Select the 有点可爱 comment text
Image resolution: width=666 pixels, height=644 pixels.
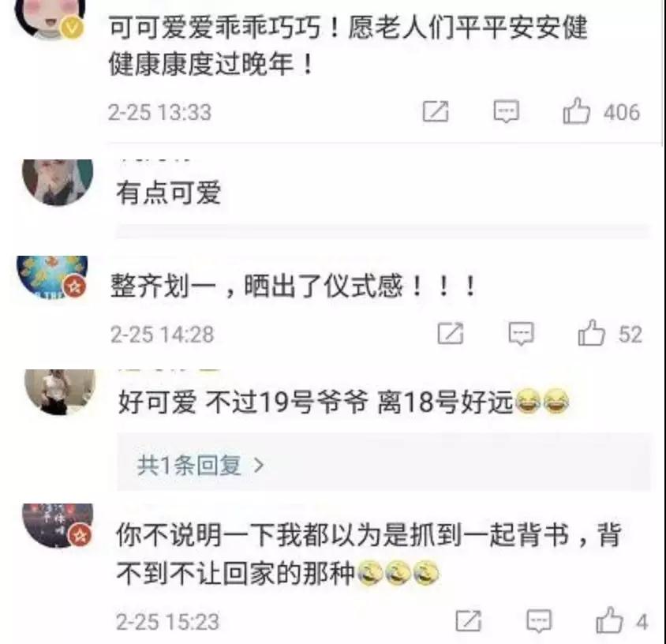click(x=169, y=193)
